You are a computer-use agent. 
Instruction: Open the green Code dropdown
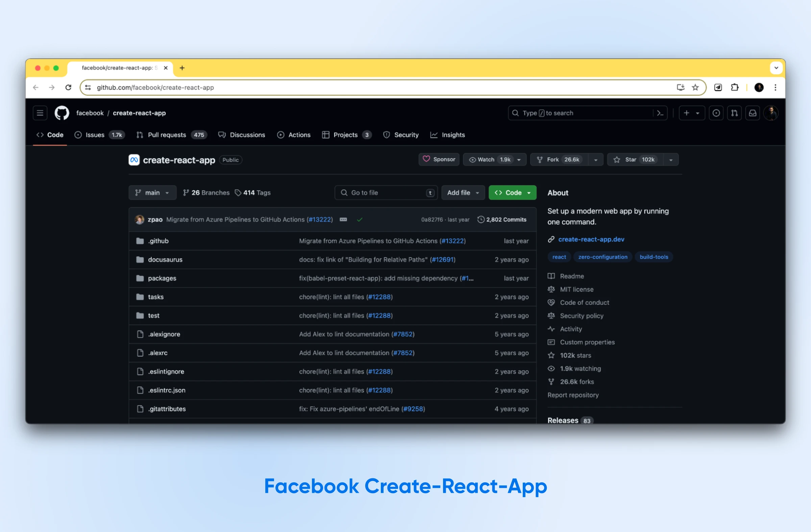(512, 193)
